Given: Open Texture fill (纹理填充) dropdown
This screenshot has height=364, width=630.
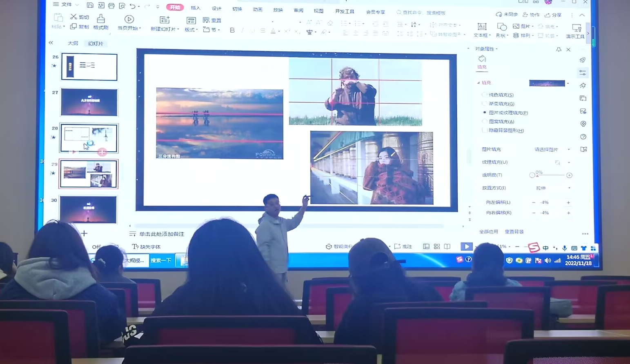Looking at the screenshot, I should tap(569, 162).
